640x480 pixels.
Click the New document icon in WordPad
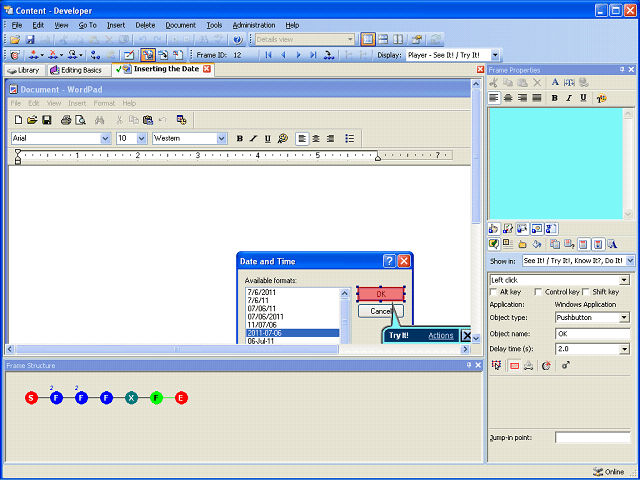coord(18,120)
